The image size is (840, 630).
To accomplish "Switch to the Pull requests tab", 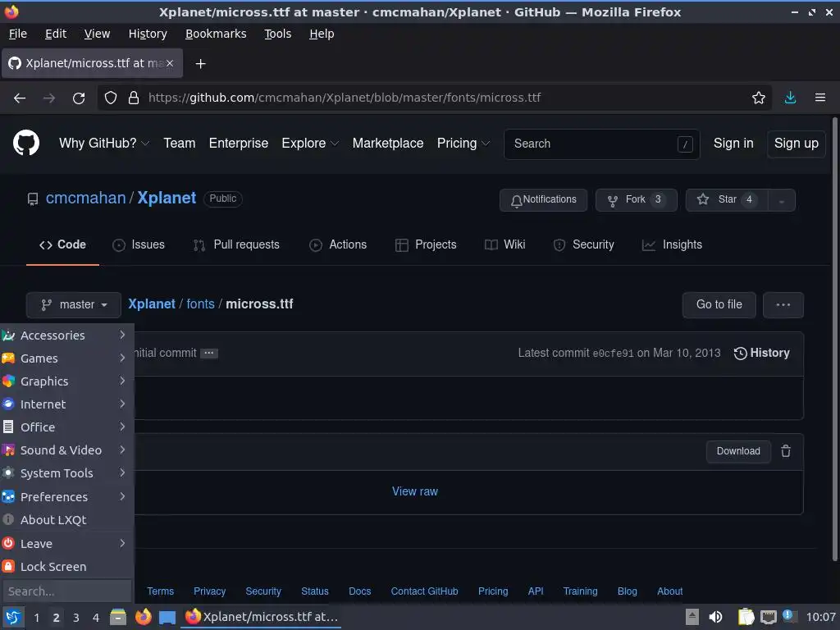I will pos(236,244).
